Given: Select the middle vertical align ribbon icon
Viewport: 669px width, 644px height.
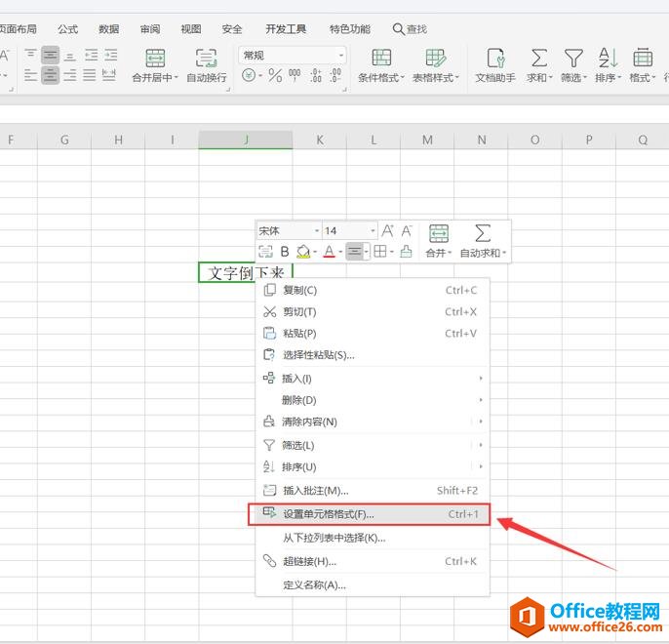Looking at the screenshot, I should click(51, 55).
